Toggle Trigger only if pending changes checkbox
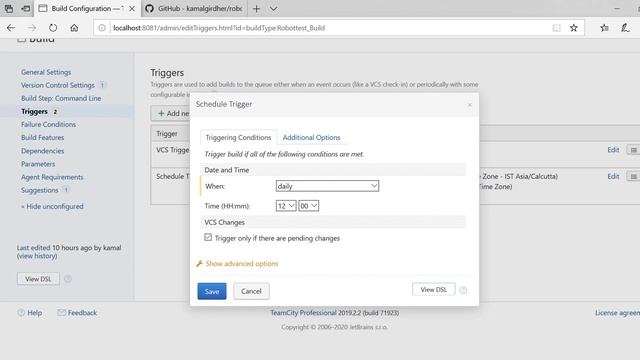Image resolution: width=640 pixels, height=360 pixels. point(208,237)
